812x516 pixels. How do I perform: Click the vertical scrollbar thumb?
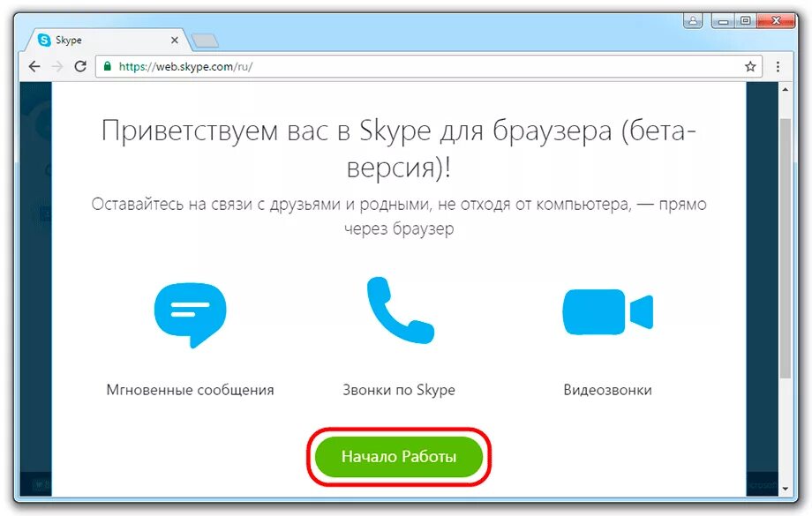click(785, 249)
